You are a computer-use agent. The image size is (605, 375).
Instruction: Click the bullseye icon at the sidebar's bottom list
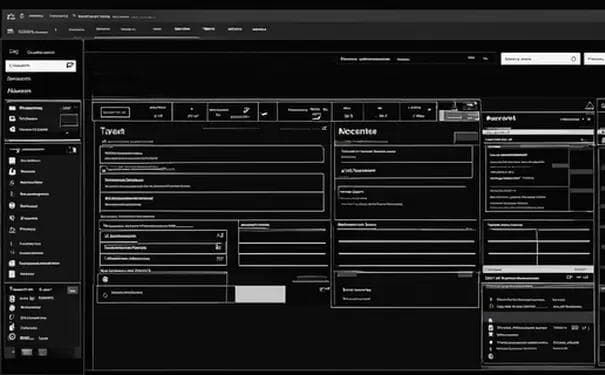tap(12, 337)
